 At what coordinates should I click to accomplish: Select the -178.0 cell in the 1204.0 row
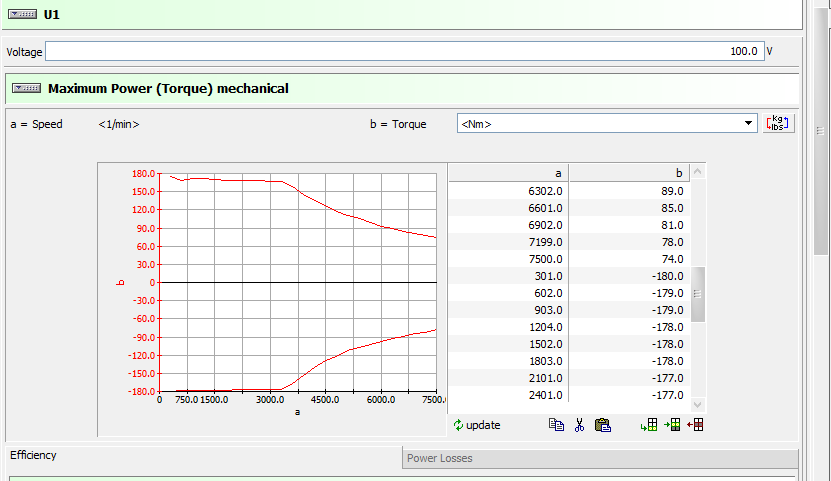[629, 327]
